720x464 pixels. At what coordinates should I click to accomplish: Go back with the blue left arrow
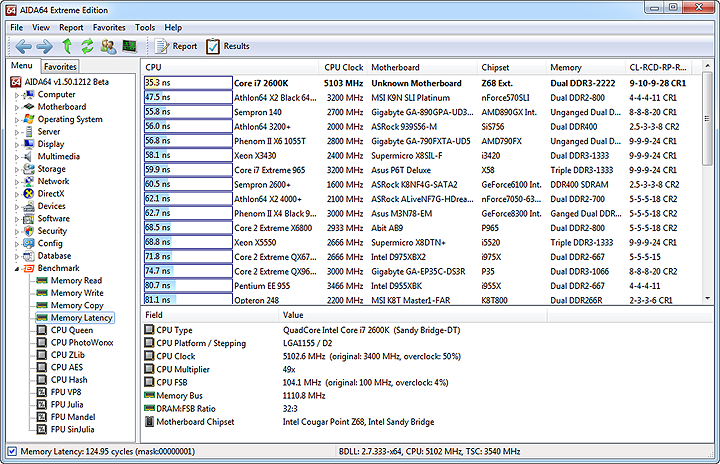[23, 46]
